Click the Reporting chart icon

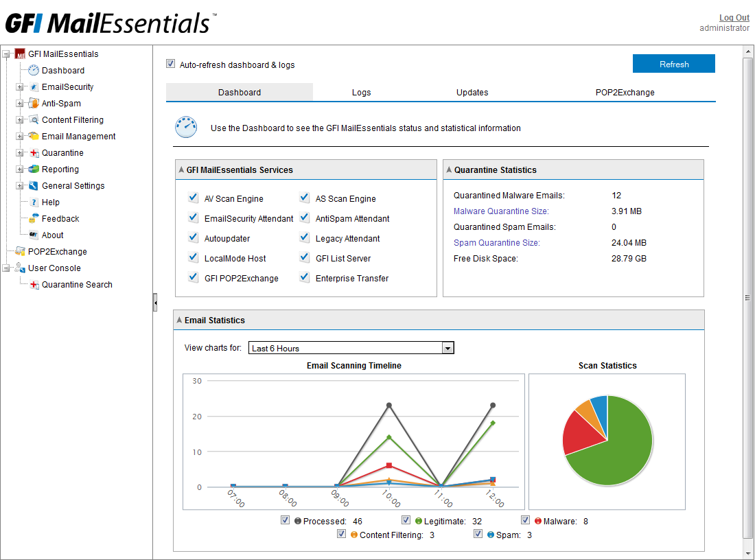click(x=34, y=170)
